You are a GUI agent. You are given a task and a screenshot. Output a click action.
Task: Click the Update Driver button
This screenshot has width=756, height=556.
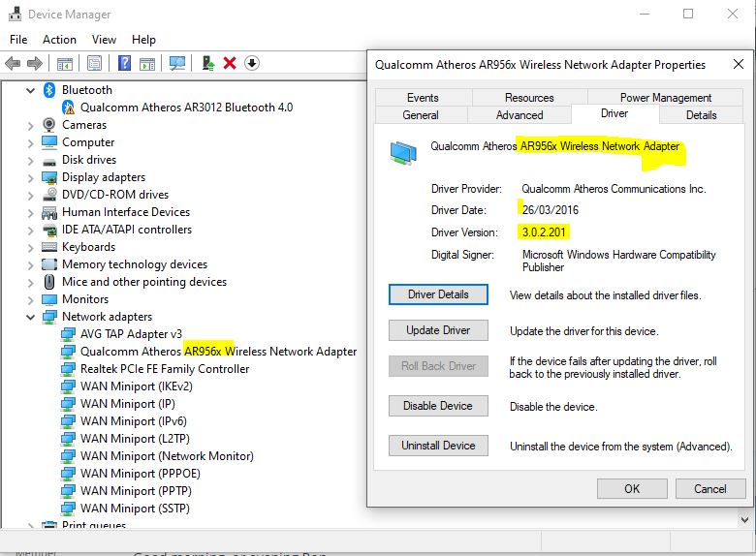pos(438,330)
